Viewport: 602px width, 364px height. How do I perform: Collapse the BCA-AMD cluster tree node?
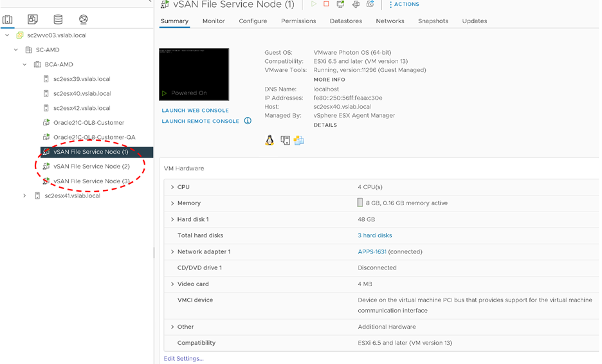(25, 64)
